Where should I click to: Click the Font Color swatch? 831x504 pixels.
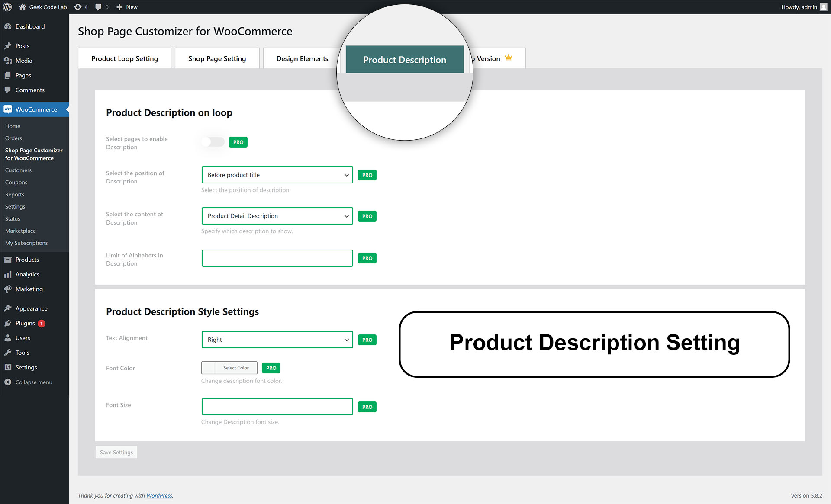pos(208,368)
